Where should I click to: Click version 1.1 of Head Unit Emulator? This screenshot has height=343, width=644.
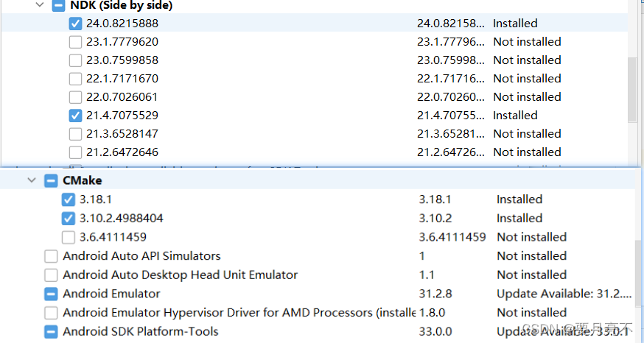tap(427, 275)
